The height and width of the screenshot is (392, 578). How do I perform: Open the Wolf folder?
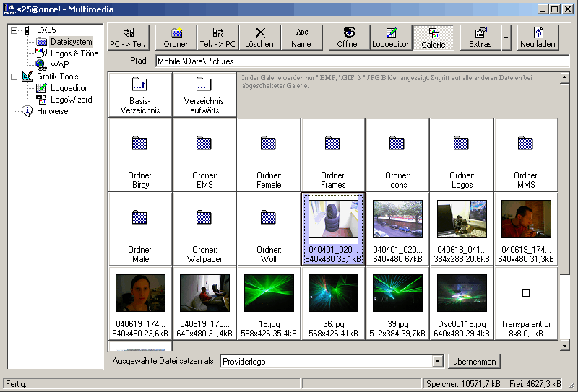(x=269, y=229)
